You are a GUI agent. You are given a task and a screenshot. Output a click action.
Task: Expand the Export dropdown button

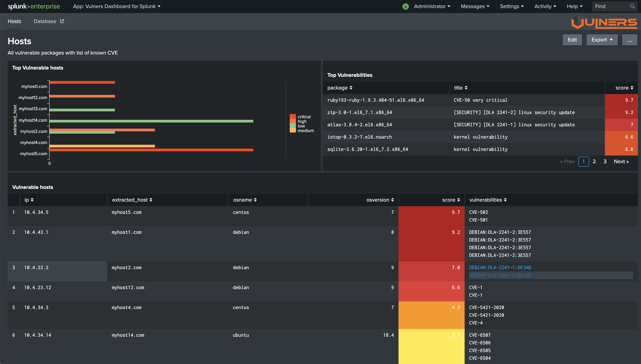tap(602, 40)
